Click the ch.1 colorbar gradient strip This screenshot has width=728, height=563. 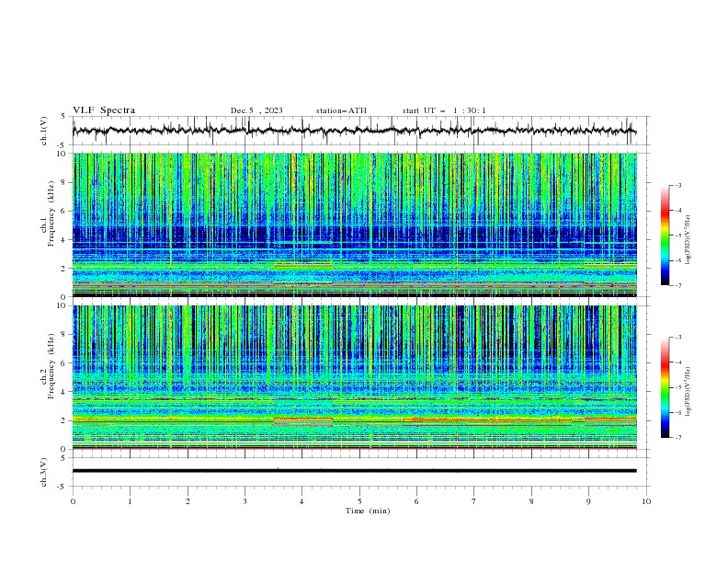pyautogui.click(x=665, y=236)
